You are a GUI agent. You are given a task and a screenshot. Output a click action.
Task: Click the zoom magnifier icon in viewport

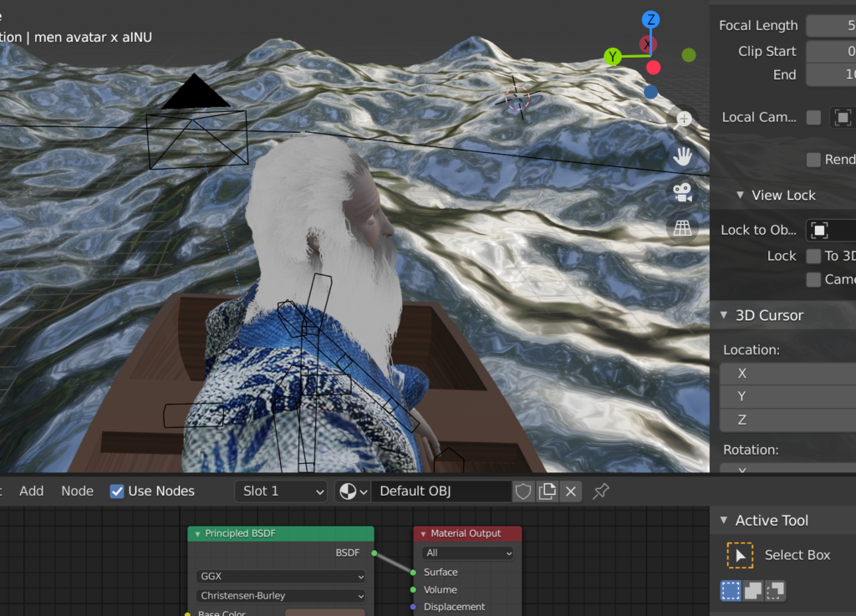click(683, 120)
